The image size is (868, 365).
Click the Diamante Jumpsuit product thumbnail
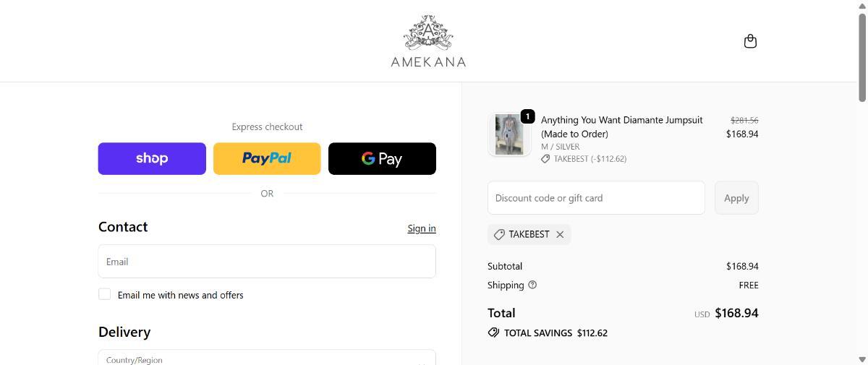coord(509,134)
